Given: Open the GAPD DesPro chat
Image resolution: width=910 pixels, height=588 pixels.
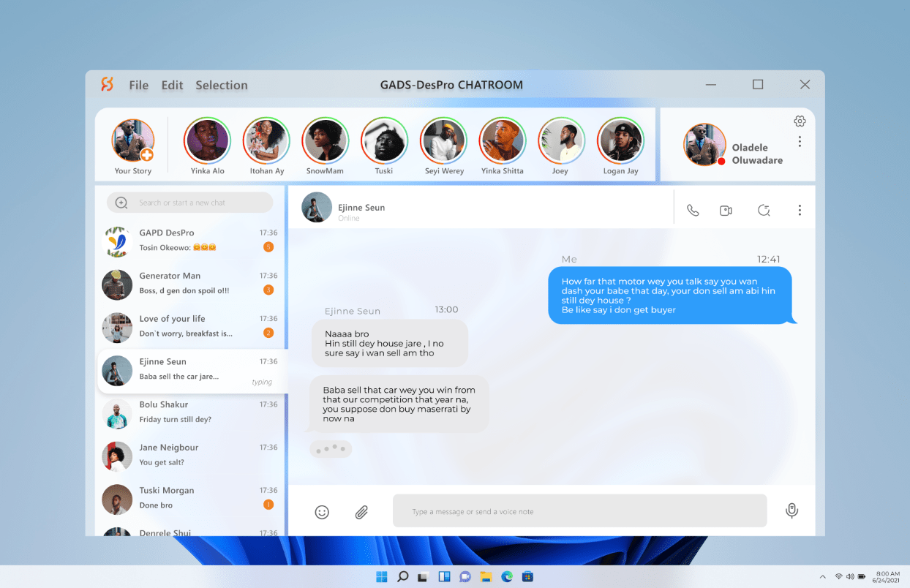Looking at the screenshot, I should click(190, 241).
